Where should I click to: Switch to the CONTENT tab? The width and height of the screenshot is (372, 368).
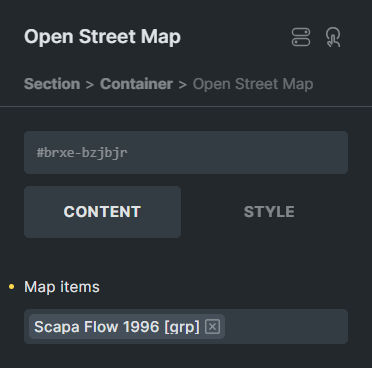102,212
